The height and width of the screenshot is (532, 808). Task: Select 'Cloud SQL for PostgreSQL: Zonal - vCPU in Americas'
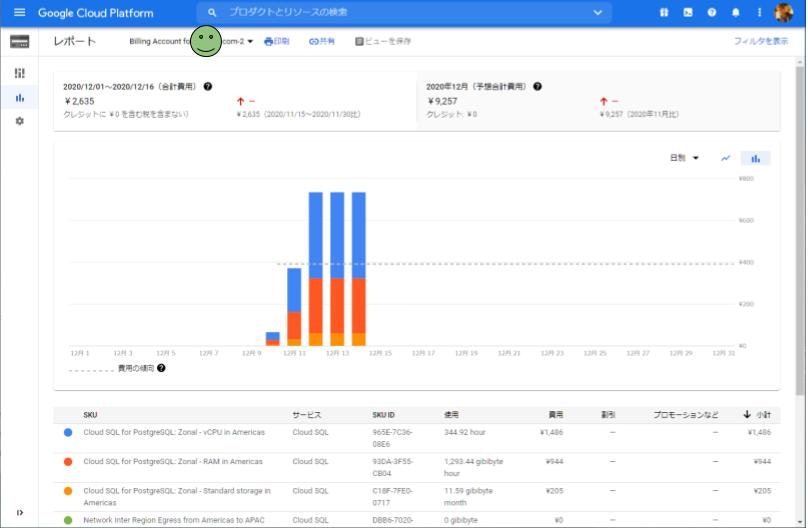174,433
